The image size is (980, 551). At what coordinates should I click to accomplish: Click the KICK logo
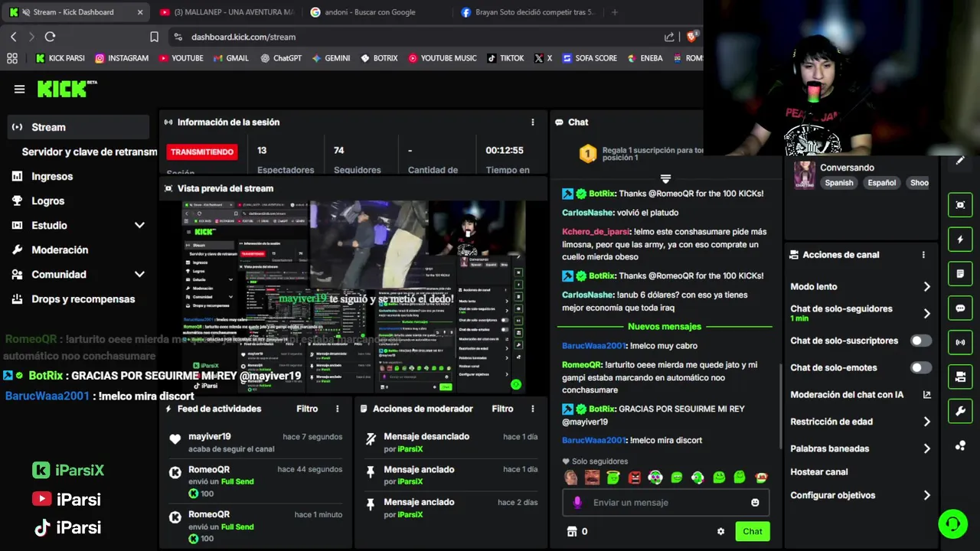click(x=67, y=89)
